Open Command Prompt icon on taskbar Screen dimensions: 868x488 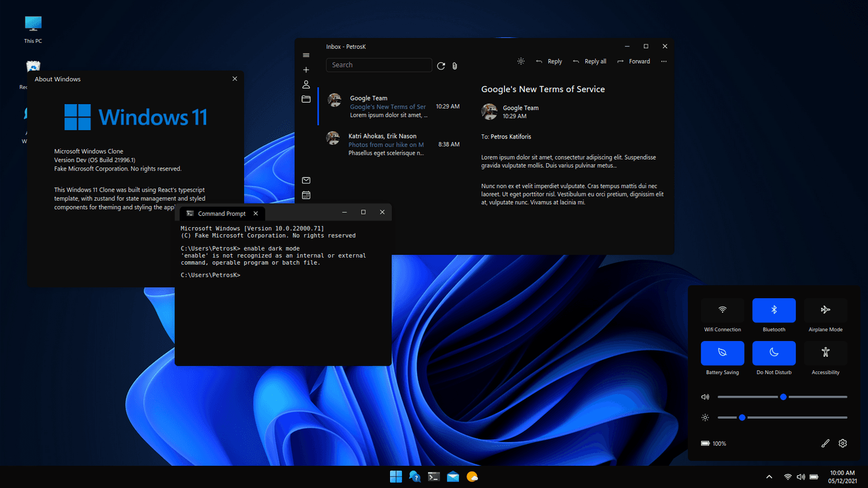tap(433, 477)
